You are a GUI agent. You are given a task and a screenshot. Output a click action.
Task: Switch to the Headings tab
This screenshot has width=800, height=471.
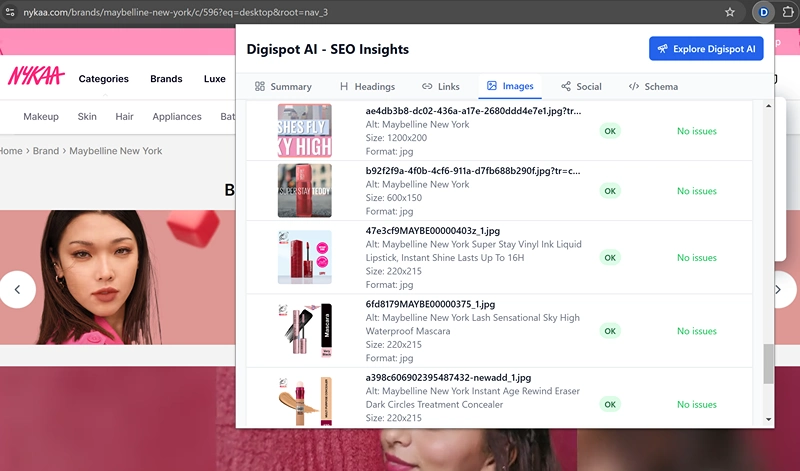(x=367, y=86)
